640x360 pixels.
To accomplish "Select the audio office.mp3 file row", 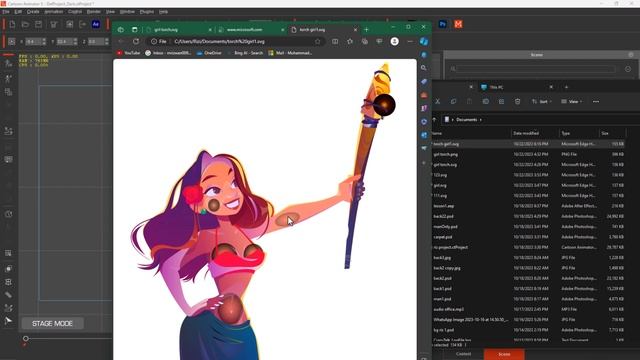I will click(528, 309).
